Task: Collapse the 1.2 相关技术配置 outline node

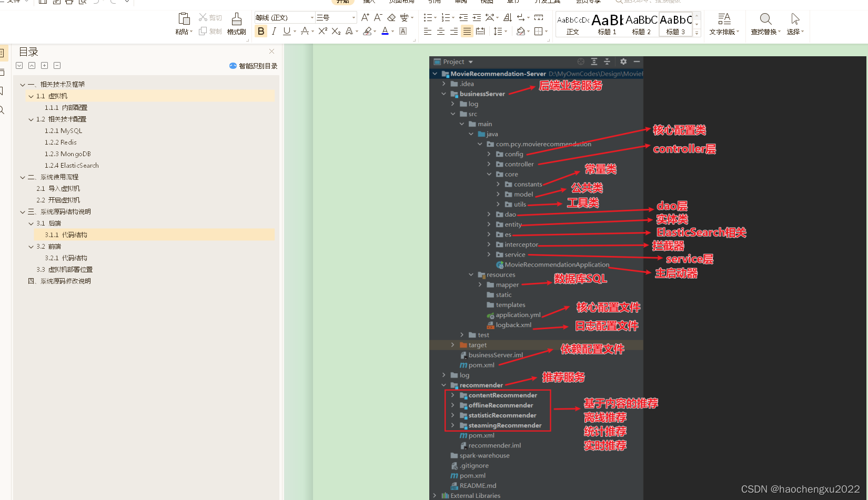Action: 31,119
